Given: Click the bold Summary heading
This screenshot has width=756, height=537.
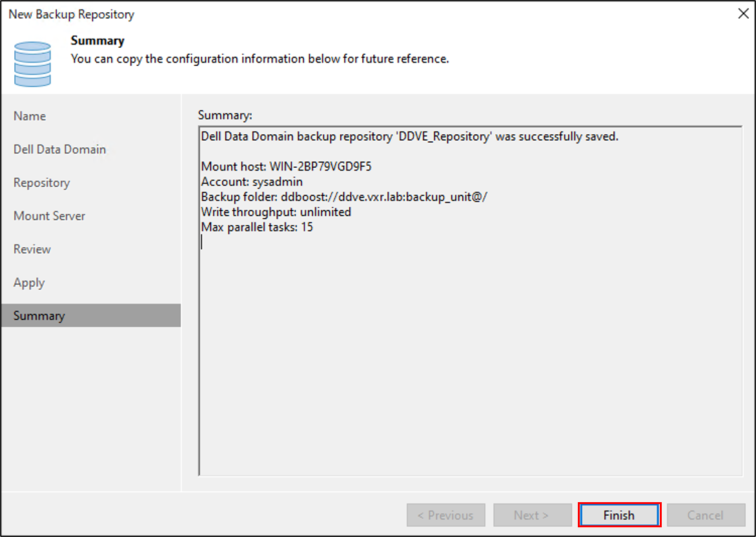Looking at the screenshot, I should [x=97, y=41].
